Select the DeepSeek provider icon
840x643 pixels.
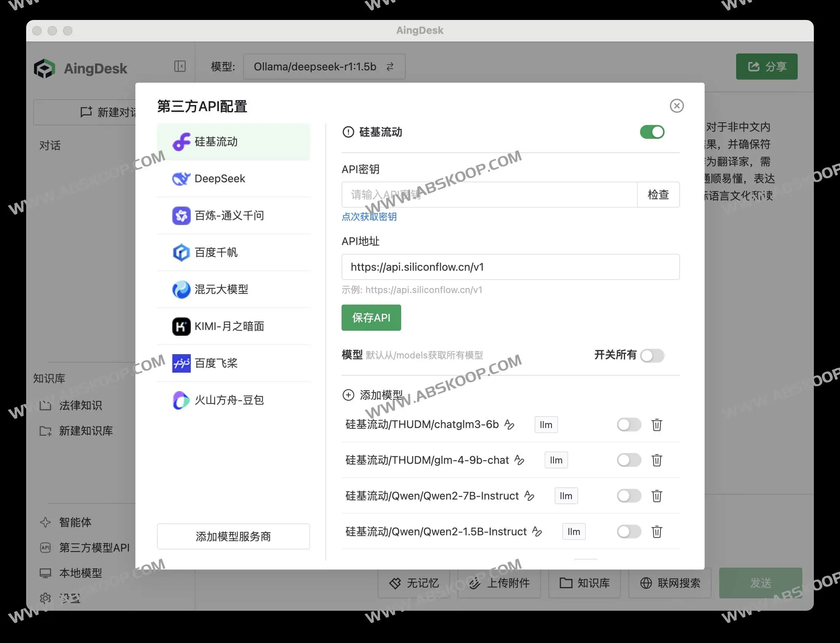click(x=181, y=178)
